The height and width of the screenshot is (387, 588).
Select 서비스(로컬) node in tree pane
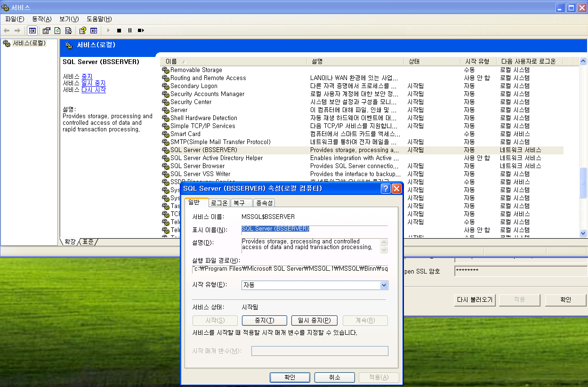pyautogui.click(x=29, y=43)
